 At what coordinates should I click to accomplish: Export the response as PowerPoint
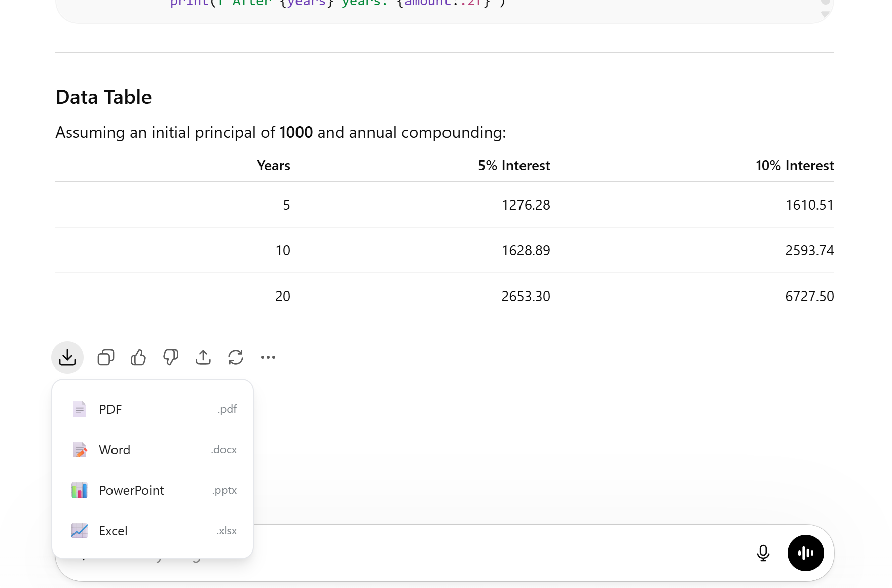click(152, 490)
